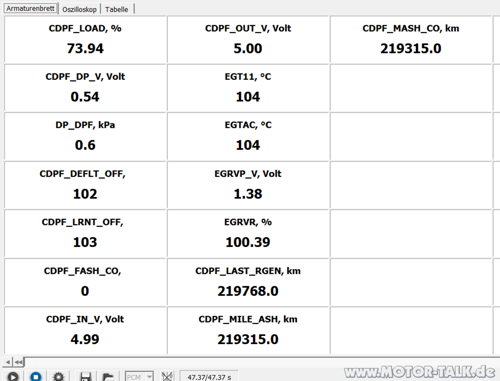Select the DP_DPF value 0.6
This screenshot has height=381, width=500.
click(85, 145)
